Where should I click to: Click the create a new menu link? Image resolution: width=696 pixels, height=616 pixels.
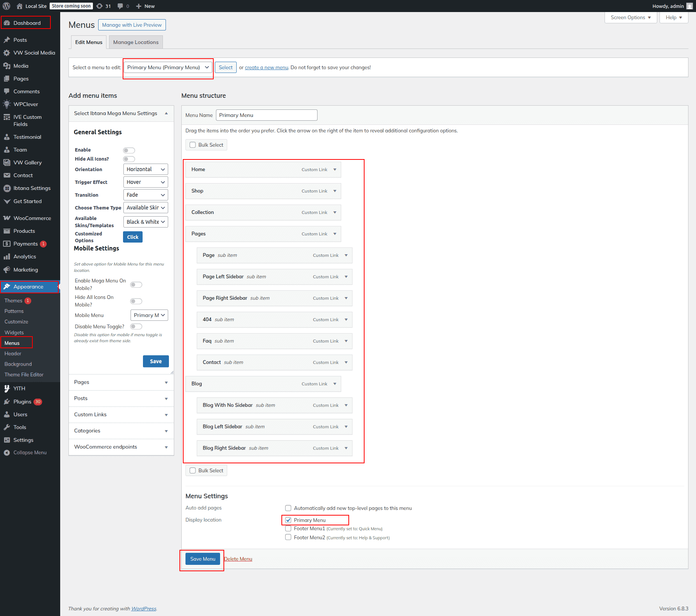tap(266, 68)
